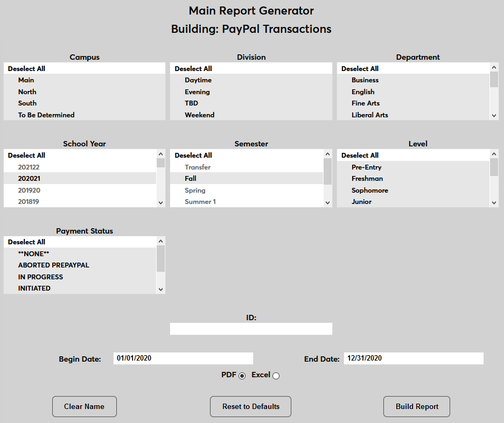
Task: Select **NONE** payment status
Action: tap(80, 253)
